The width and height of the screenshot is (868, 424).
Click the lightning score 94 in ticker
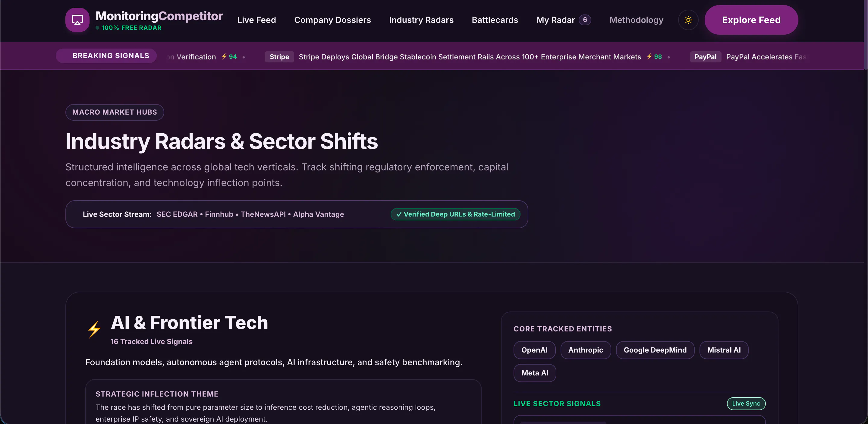229,57
